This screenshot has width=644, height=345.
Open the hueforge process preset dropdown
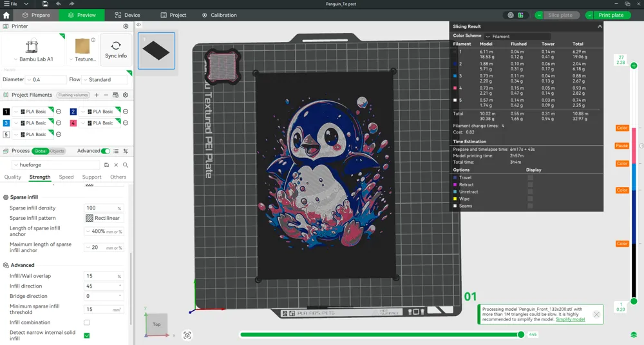56,165
